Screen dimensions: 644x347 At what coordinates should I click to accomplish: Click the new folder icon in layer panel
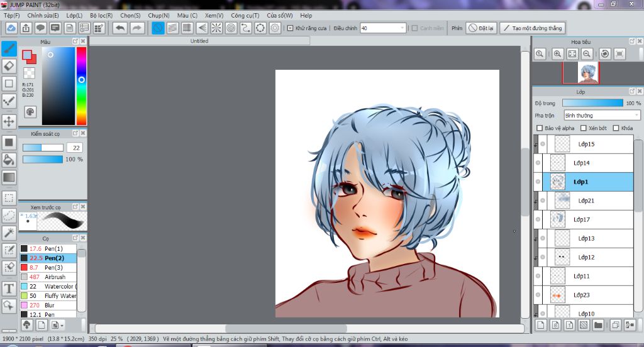(599, 325)
